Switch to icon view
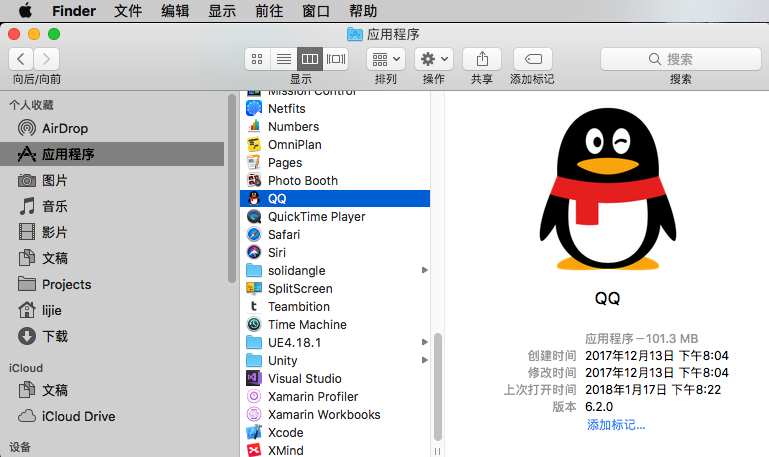 pos(257,59)
